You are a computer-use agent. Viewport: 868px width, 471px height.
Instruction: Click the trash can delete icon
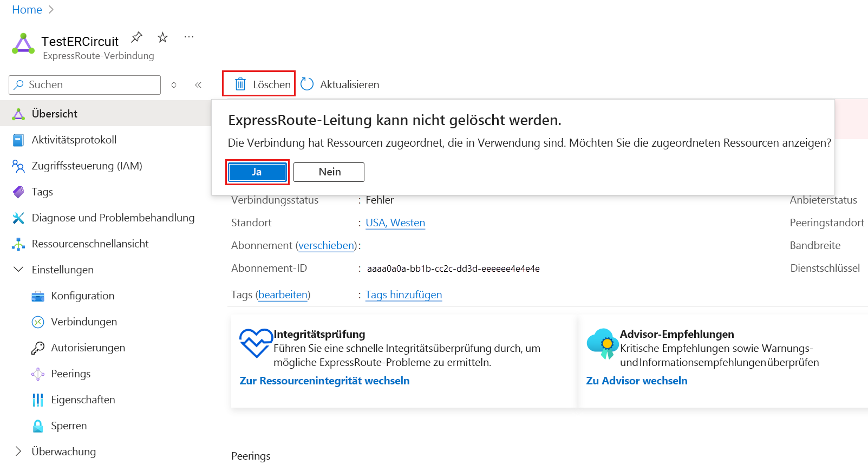pyautogui.click(x=240, y=84)
